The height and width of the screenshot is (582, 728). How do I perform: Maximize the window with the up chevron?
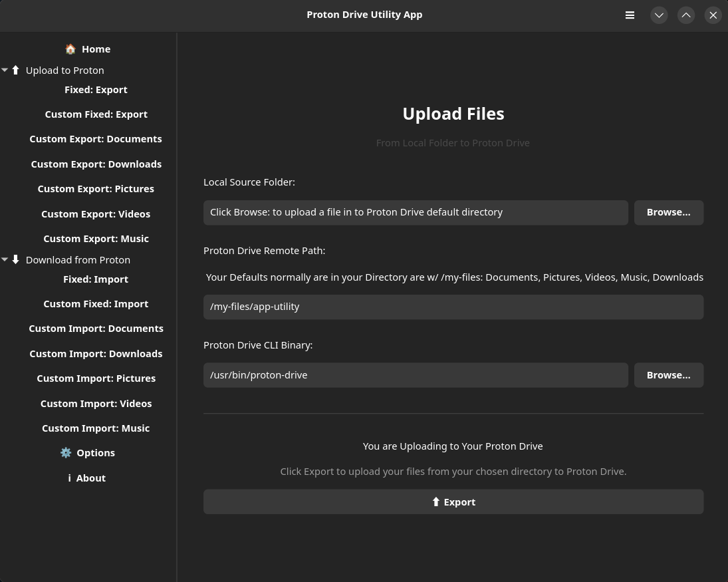pos(685,15)
